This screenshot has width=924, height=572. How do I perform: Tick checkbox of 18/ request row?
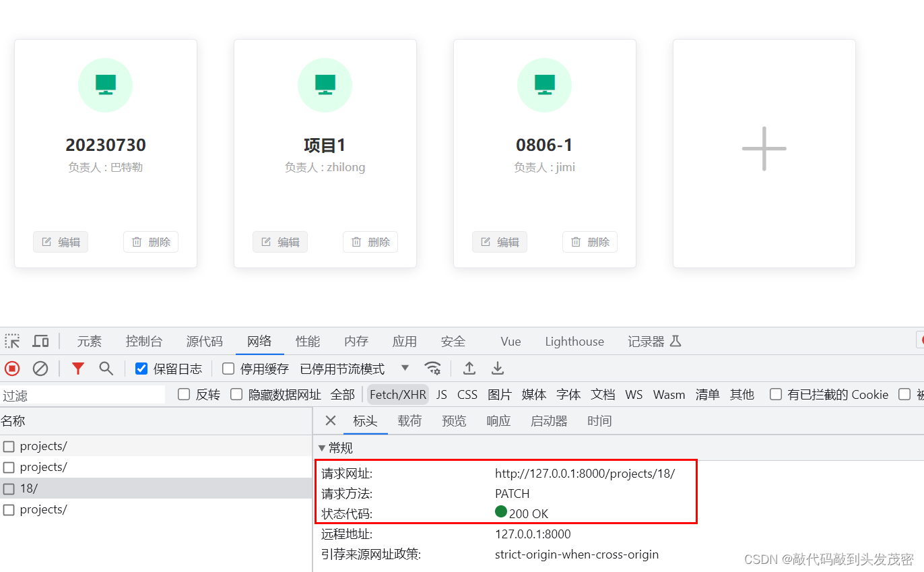click(9, 488)
